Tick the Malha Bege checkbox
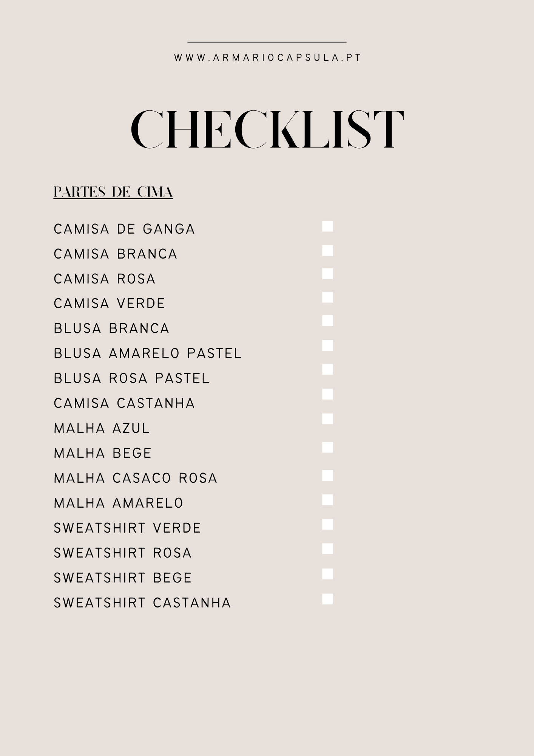Image resolution: width=534 pixels, height=756 pixels. click(327, 447)
